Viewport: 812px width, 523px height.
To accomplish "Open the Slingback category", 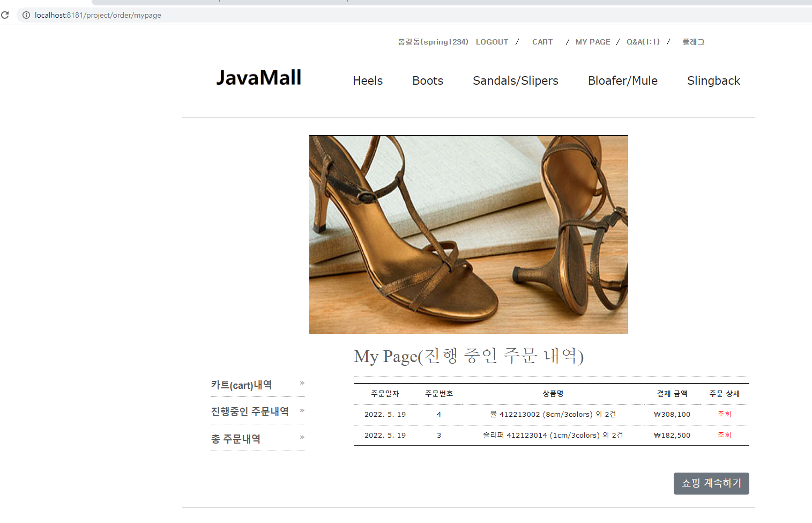I will coord(713,80).
